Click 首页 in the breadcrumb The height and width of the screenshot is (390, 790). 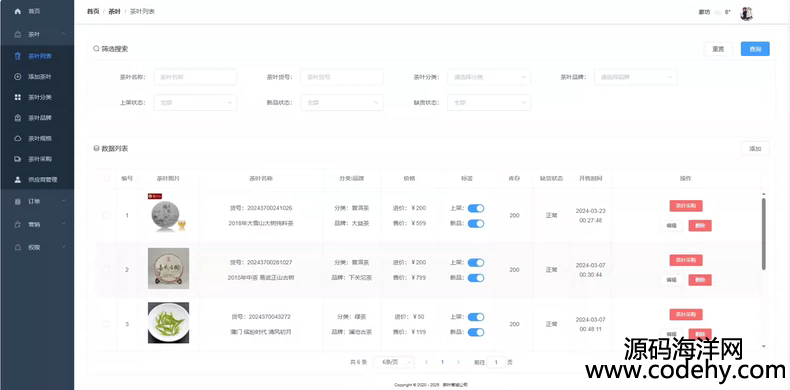tap(93, 11)
